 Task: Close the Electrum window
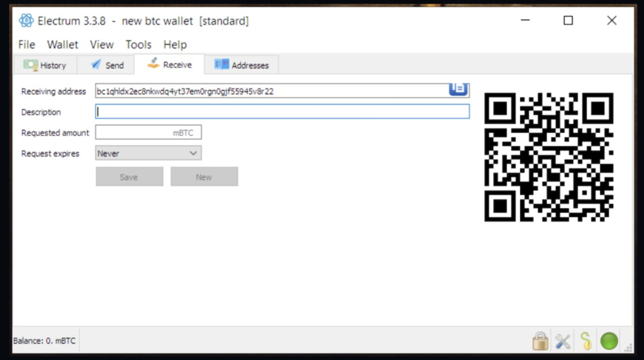coord(611,20)
